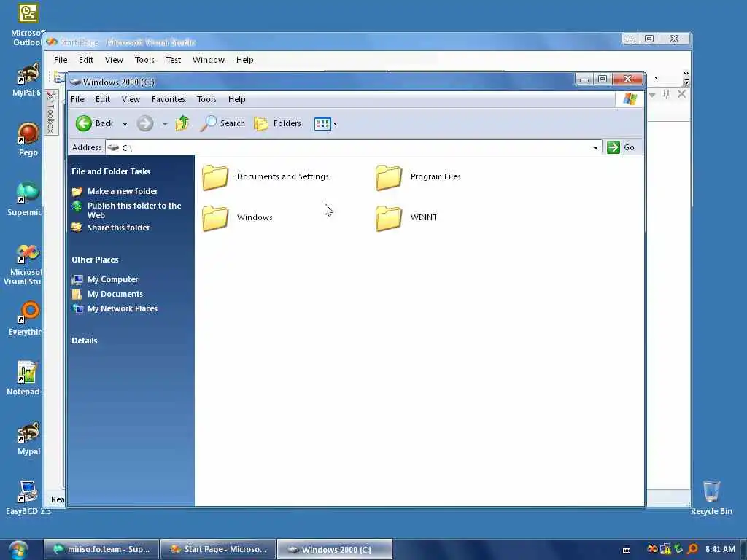747x560 pixels.
Task: Select the WINNT folder icon
Action: [389, 218]
